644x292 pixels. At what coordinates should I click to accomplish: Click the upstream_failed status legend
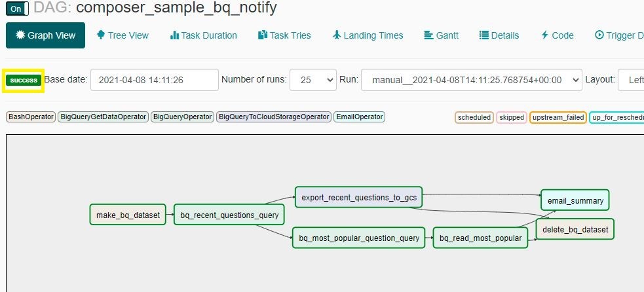[x=558, y=117]
